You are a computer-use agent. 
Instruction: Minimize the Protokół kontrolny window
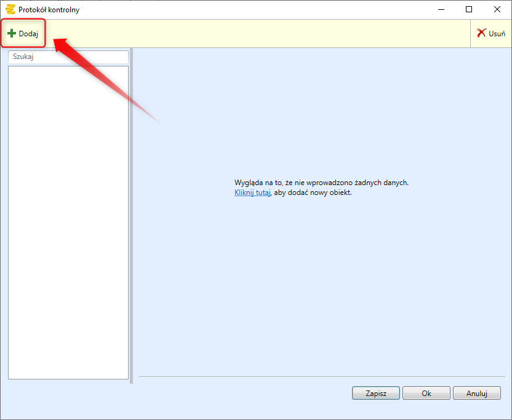tap(441, 10)
